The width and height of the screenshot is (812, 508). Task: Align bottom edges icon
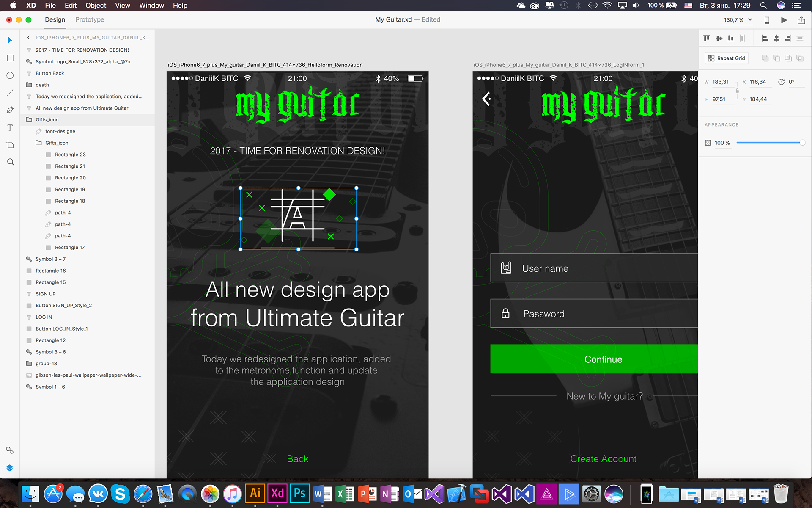coord(731,39)
